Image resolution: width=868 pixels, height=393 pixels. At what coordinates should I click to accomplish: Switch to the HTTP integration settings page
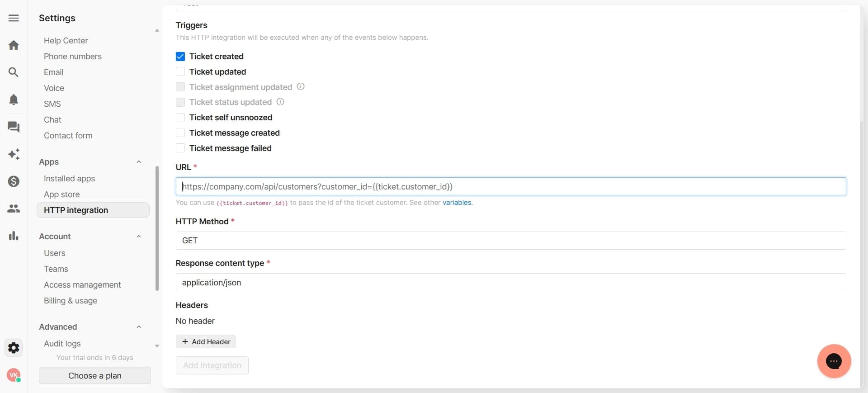[75, 210]
